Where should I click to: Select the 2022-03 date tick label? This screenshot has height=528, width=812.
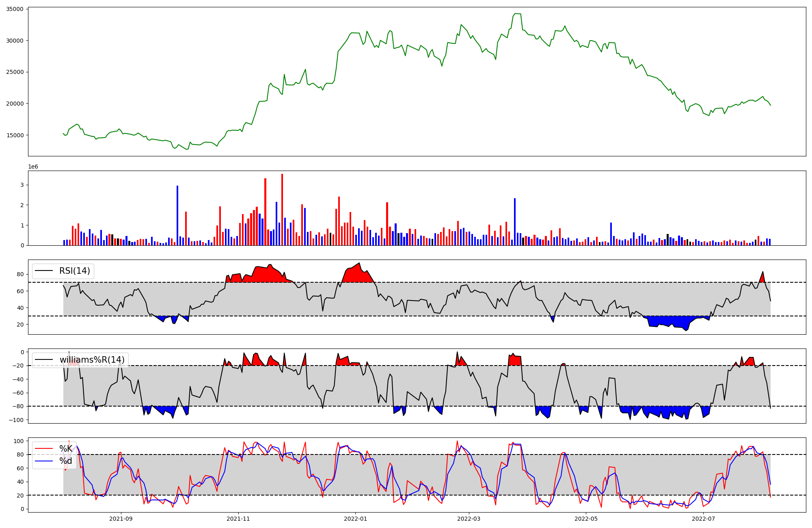click(469, 519)
